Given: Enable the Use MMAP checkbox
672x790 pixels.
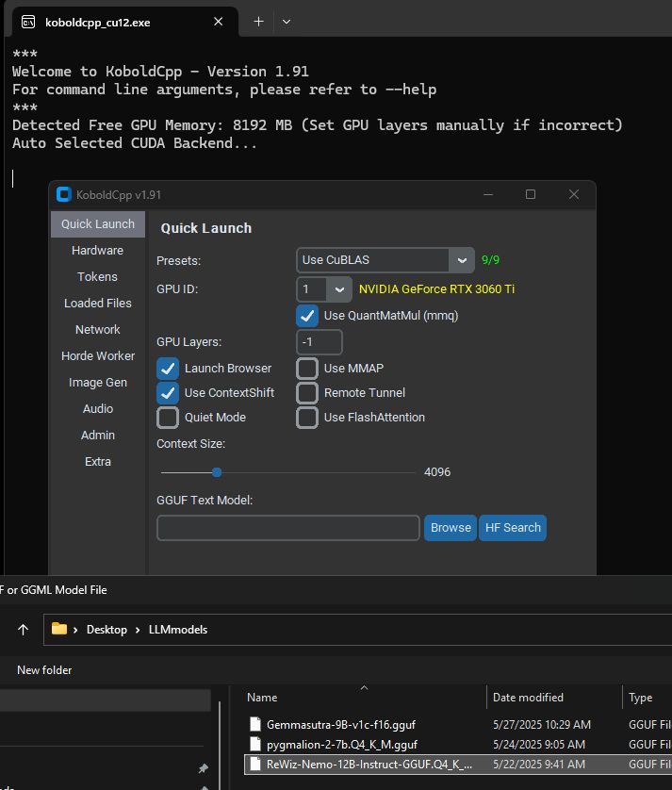Looking at the screenshot, I should [x=307, y=369].
